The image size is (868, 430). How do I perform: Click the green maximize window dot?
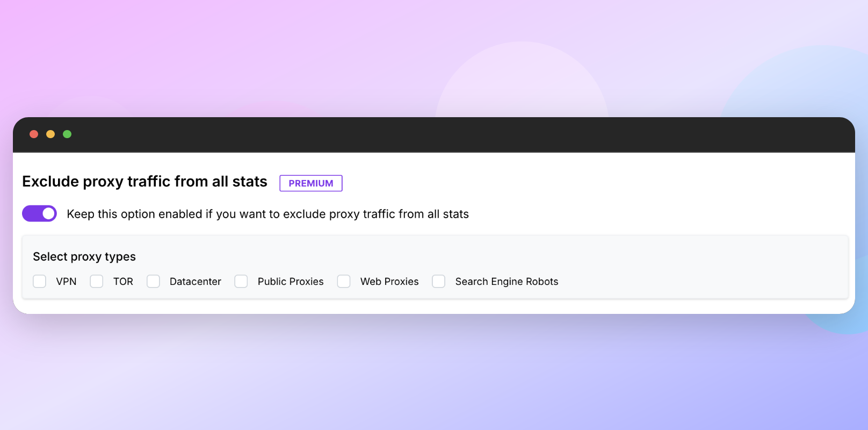67,134
